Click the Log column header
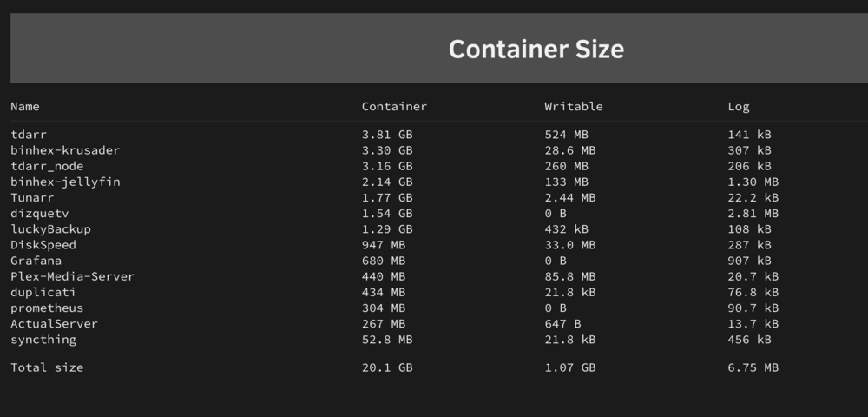The height and width of the screenshot is (417, 868). click(739, 107)
